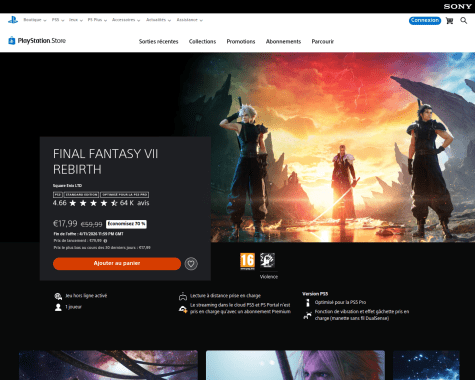Open the starry blue screenshot thumbnail
This screenshot has height=380, width=475.
click(426, 365)
